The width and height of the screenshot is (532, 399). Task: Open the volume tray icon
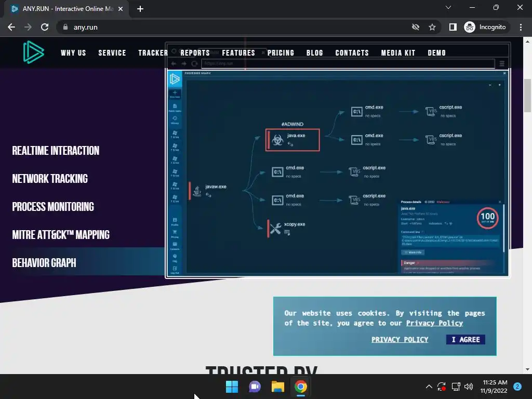click(x=469, y=387)
